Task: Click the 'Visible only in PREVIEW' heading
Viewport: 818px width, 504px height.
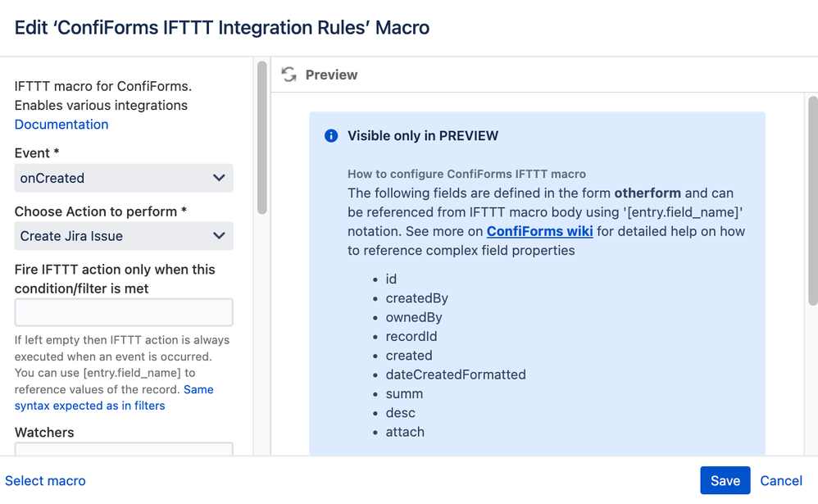Action: [423, 136]
